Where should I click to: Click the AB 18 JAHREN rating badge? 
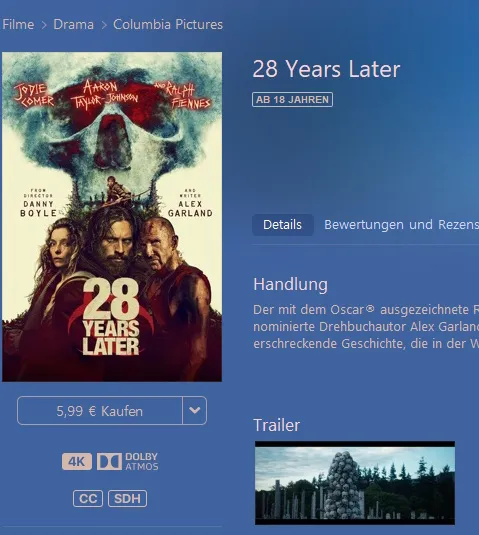pyautogui.click(x=292, y=100)
